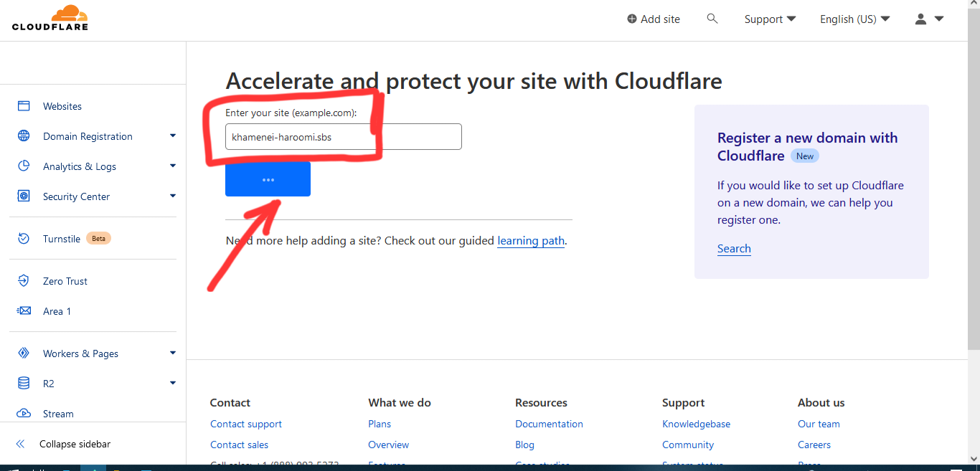This screenshot has height=471, width=980.
Task: Click the Workers & Pages icon
Action: click(24, 353)
